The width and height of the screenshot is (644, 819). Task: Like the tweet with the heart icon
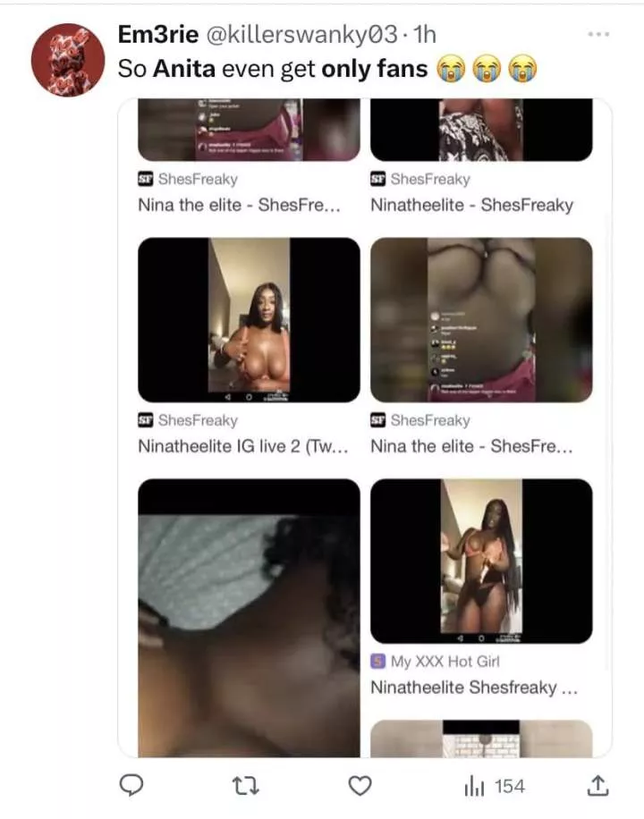360,786
